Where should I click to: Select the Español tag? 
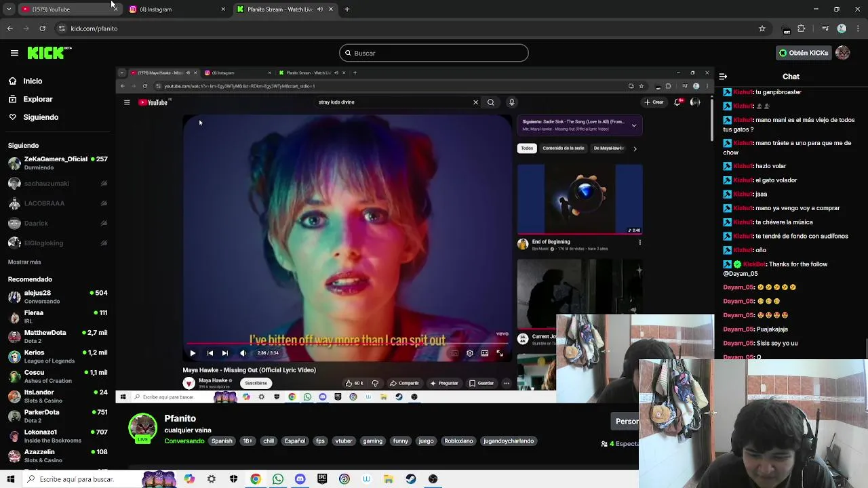[294, 441]
